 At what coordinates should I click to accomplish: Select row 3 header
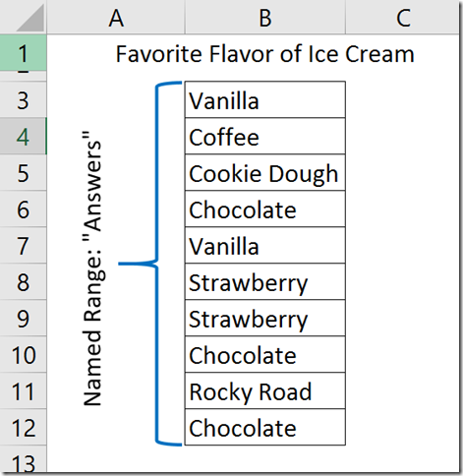(x=24, y=99)
